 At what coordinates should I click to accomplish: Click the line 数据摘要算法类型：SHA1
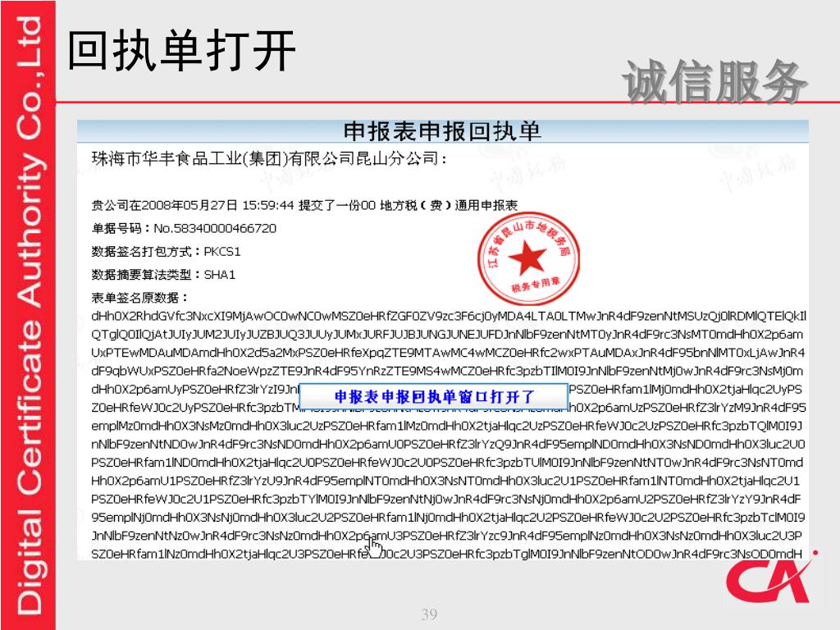coord(163,275)
